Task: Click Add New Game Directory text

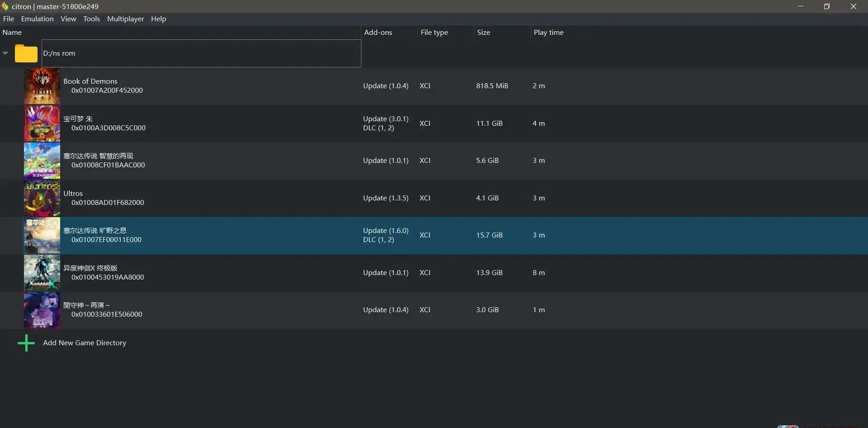Action: [x=85, y=343]
